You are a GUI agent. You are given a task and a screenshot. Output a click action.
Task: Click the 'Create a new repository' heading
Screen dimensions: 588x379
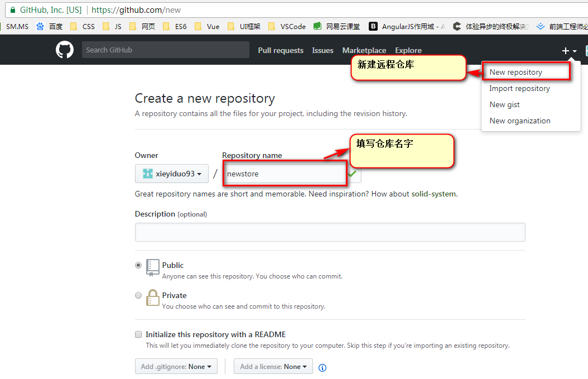(205, 98)
